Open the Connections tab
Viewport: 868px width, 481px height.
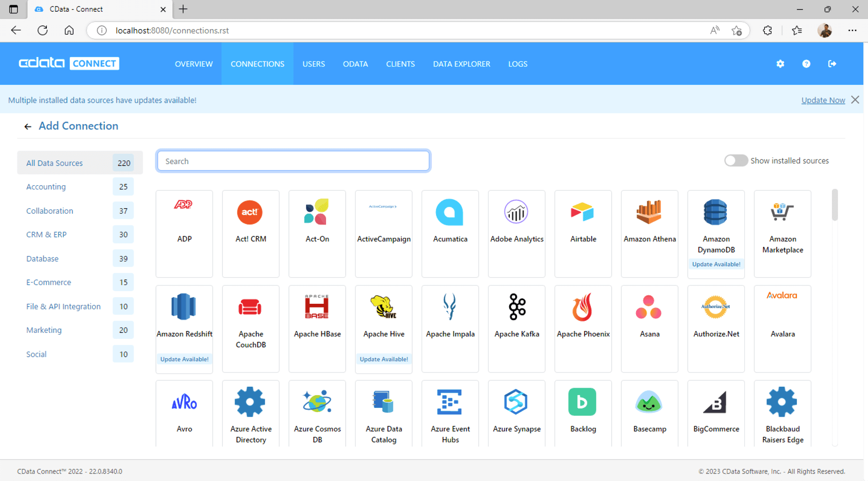tap(258, 64)
